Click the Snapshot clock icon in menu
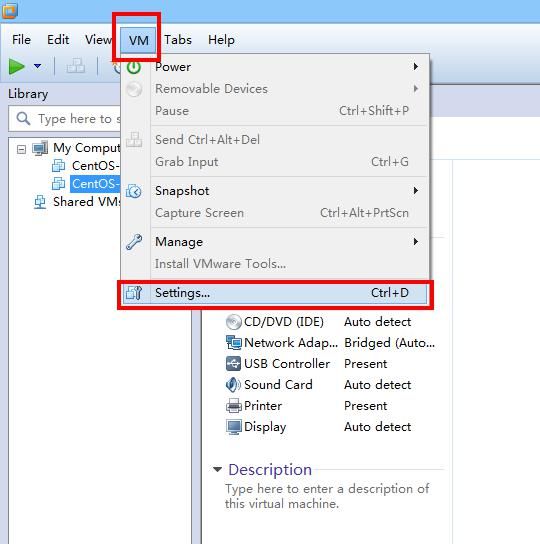The height and width of the screenshot is (544, 540). 134,191
